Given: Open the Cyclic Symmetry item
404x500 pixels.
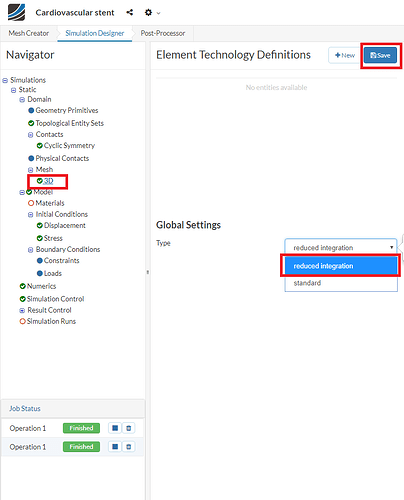Looking at the screenshot, I should (x=69, y=146).
